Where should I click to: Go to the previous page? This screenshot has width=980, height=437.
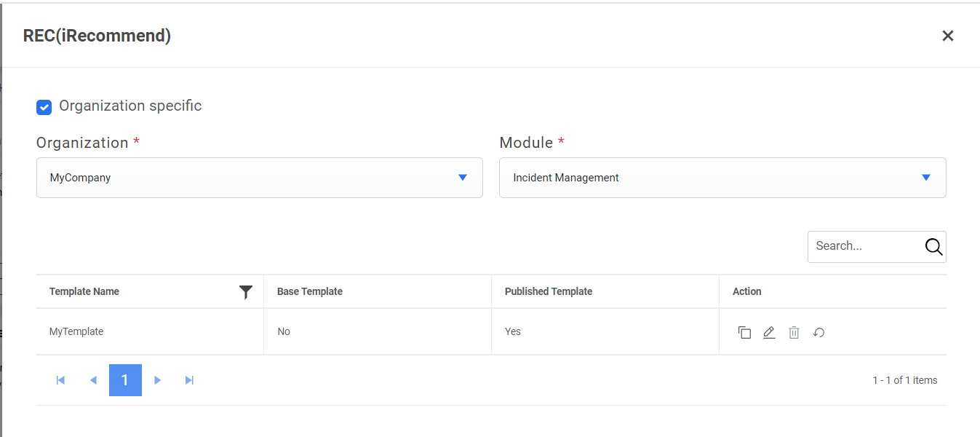(93, 380)
